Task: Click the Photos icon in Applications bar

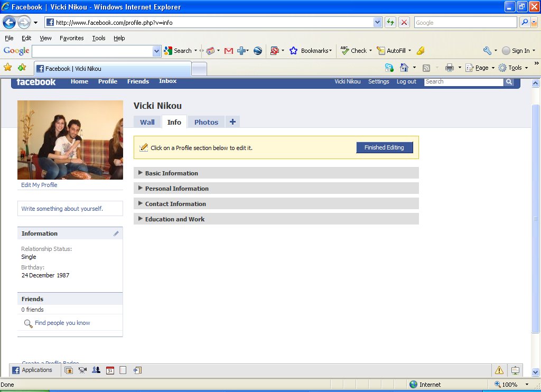Action: 69,370
